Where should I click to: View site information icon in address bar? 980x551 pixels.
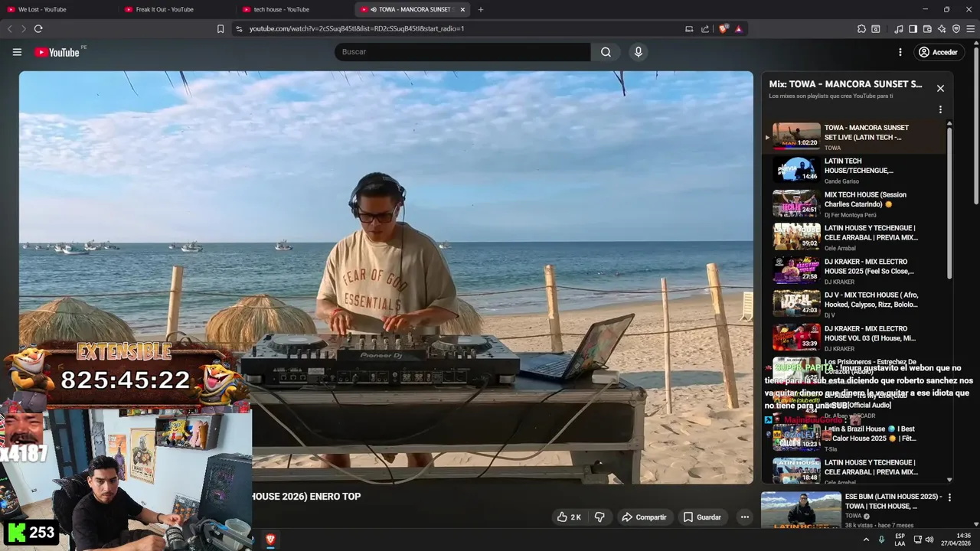point(239,29)
